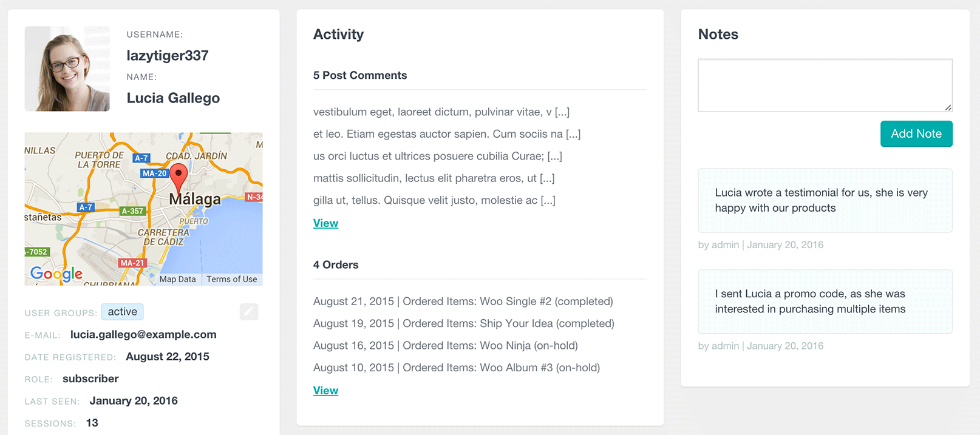Click the Woo Single #2 order entry
The image size is (980, 435).
[x=463, y=302]
